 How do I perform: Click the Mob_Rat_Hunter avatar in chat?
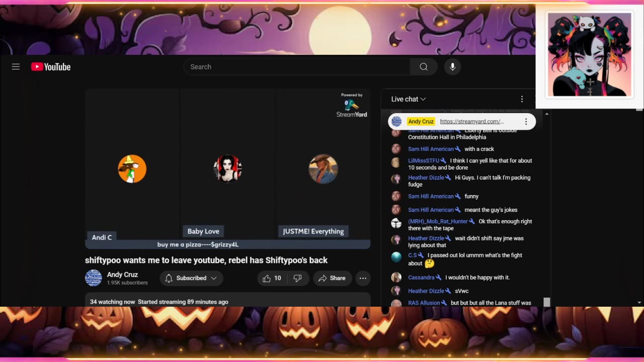396,223
